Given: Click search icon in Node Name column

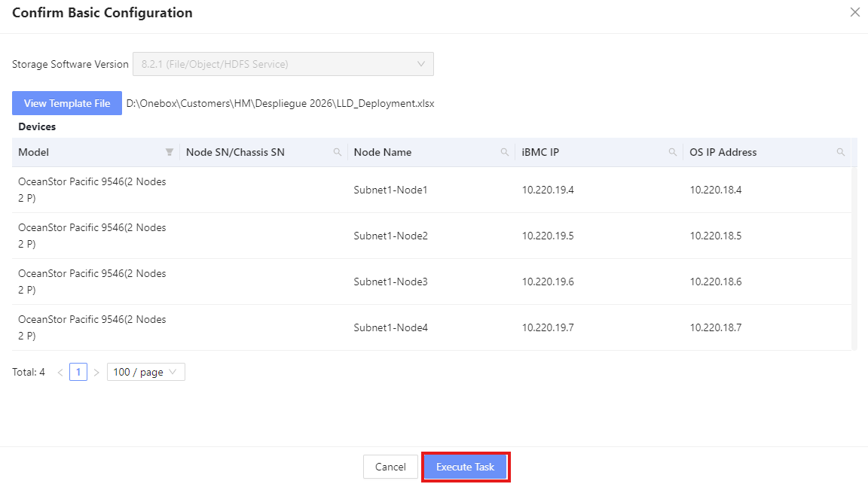Looking at the screenshot, I should [x=505, y=152].
